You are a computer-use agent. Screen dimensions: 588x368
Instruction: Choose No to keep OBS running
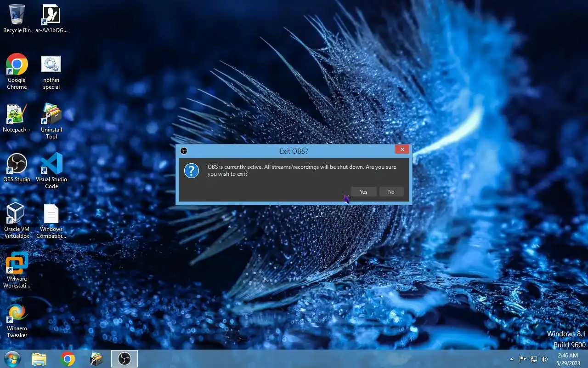pyautogui.click(x=391, y=192)
